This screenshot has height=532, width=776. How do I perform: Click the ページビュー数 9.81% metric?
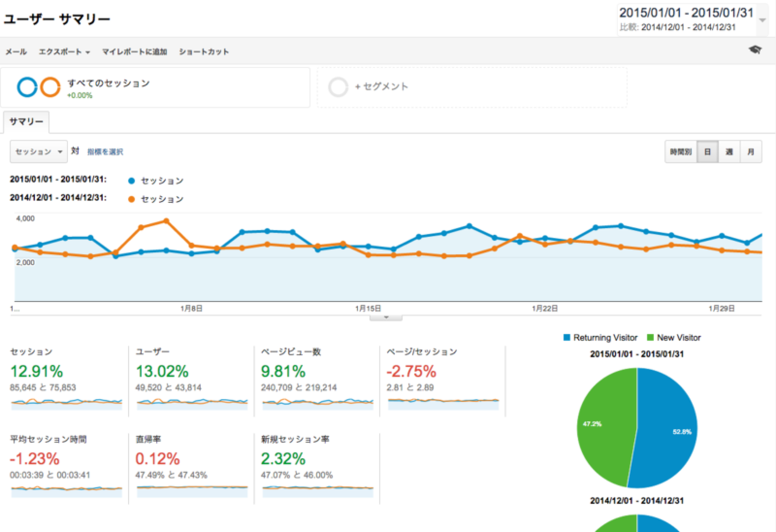click(284, 371)
